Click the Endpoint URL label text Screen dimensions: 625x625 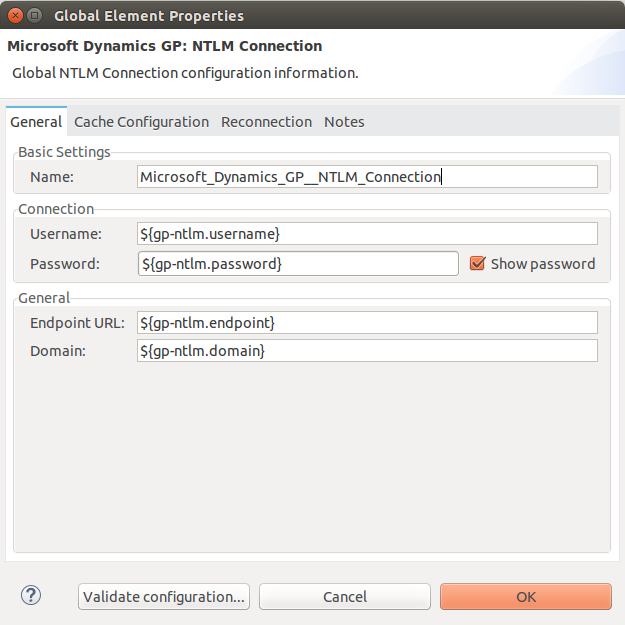click(77, 323)
